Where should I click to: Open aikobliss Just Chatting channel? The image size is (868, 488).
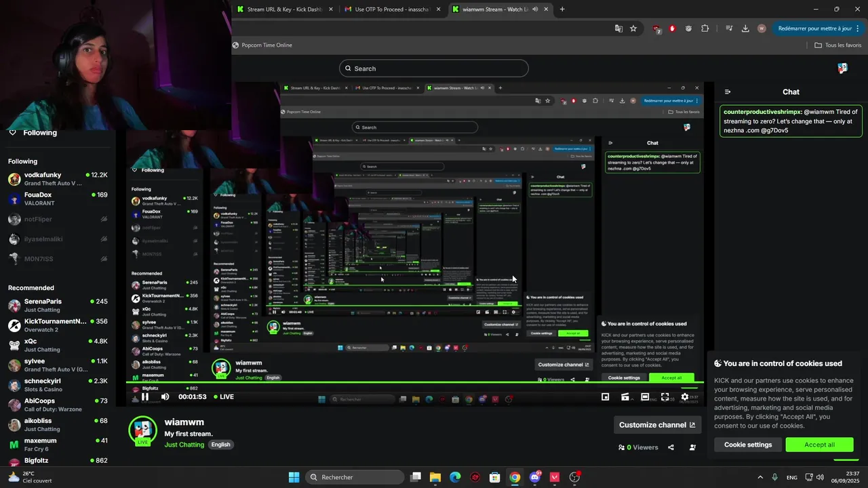[x=58, y=424]
